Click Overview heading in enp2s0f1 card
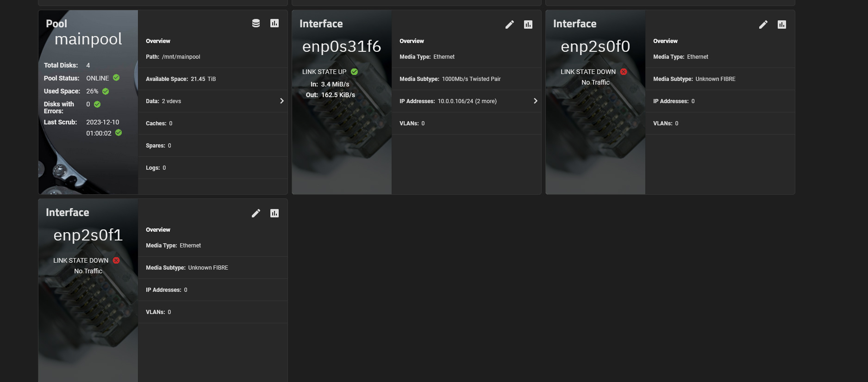Image resolution: width=868 pixels, height=382 pixels. tap(158, 230)
